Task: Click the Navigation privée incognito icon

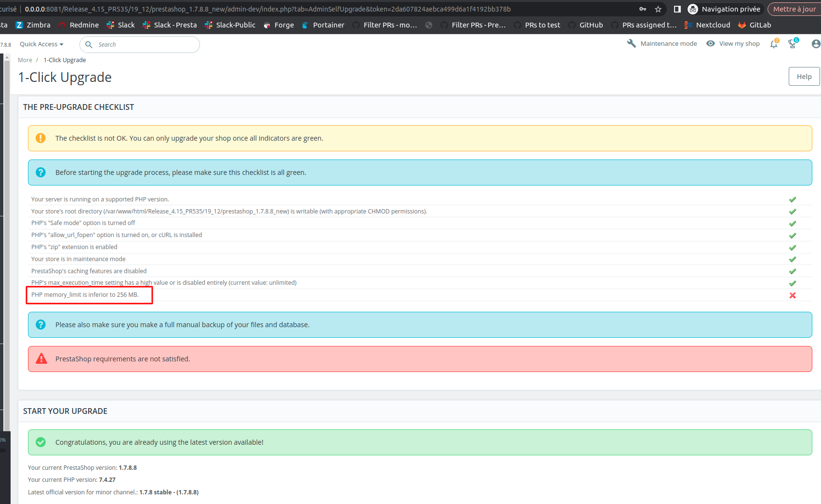Action: [x=693, y=9]
